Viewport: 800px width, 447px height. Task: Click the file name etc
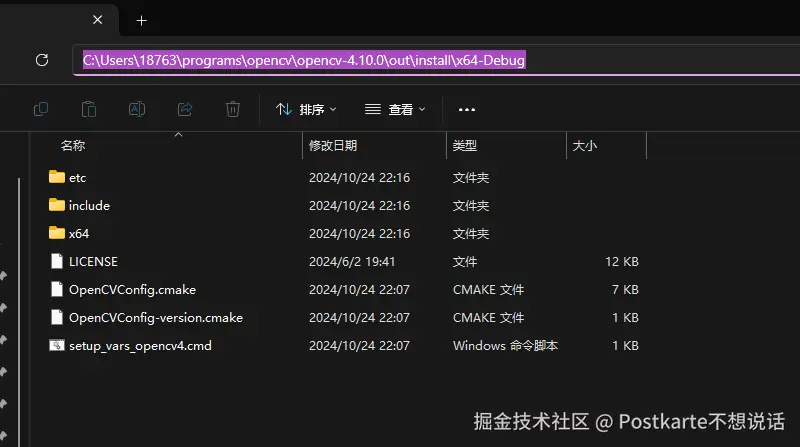(78, 178)
